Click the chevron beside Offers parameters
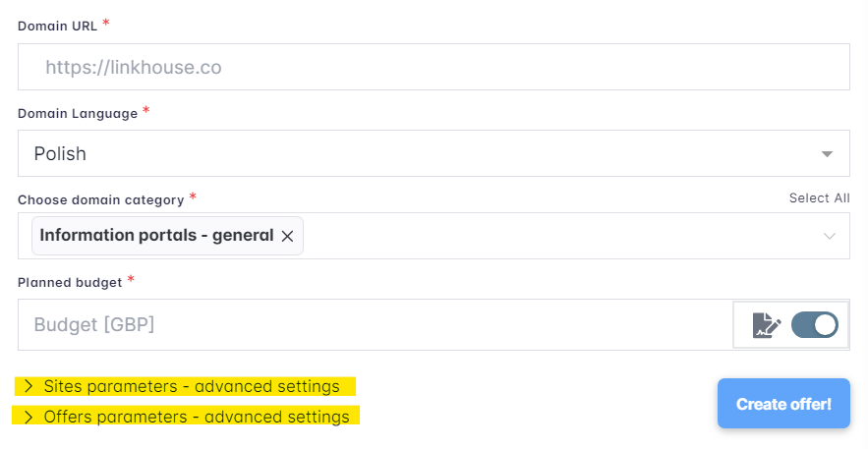Image resolution: width=868 pixels, height=449 pixels. coord(29,417)
